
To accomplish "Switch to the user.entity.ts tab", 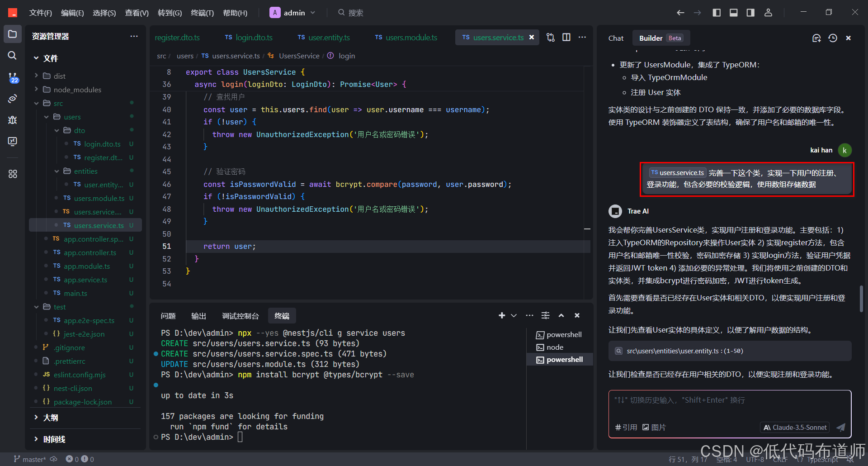I will coord(324,38).
